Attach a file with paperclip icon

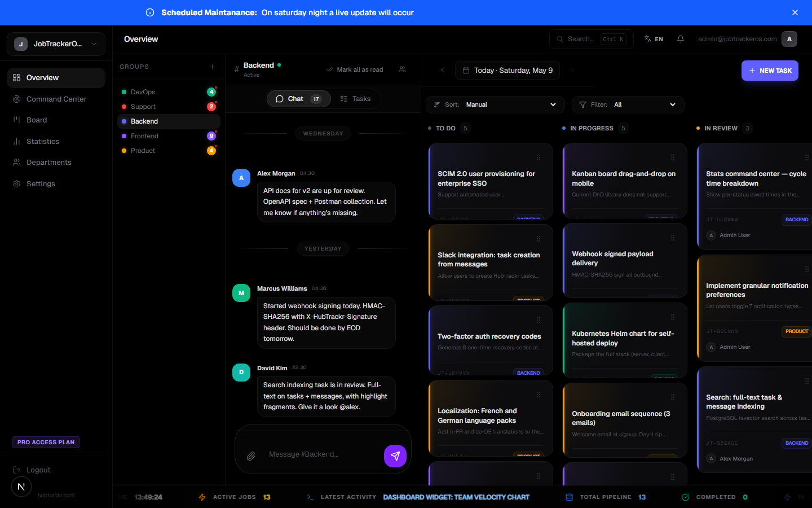click(x=251, y=456)
